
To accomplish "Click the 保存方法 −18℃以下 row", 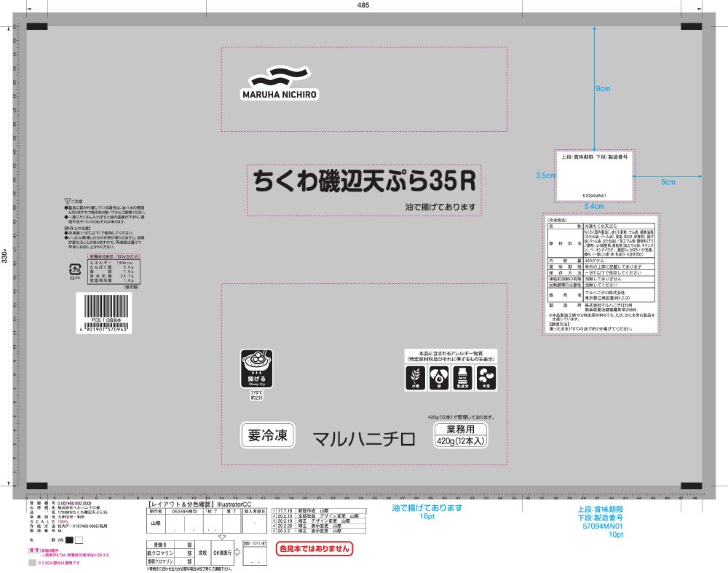I will coord(601,273).
